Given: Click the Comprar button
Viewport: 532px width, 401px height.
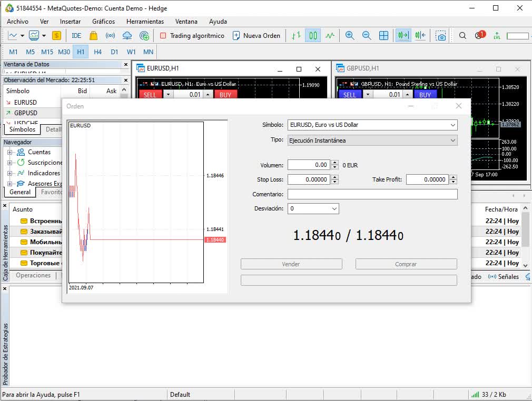Looking at the screenshot, I should tap(406, 264).
